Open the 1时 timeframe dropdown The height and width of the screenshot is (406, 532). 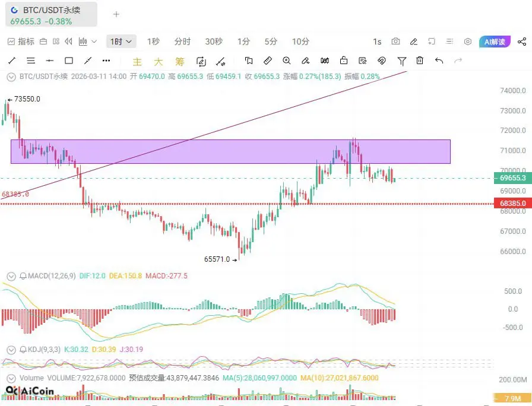[x=121, y=42]
